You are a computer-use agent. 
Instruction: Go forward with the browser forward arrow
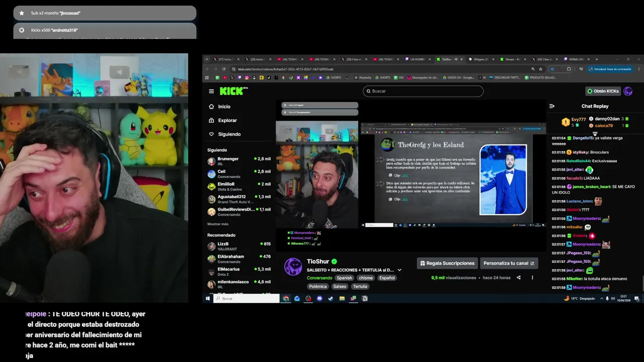coord(215,69)
